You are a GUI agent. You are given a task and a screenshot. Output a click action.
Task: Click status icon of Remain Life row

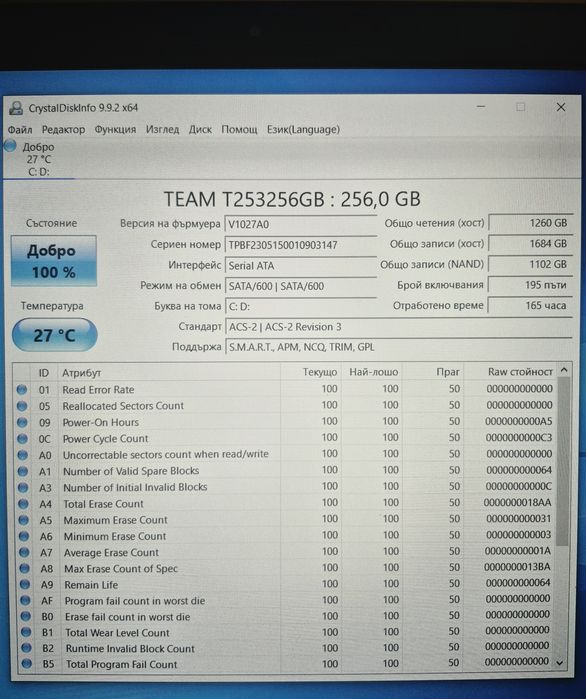point(25,585)
